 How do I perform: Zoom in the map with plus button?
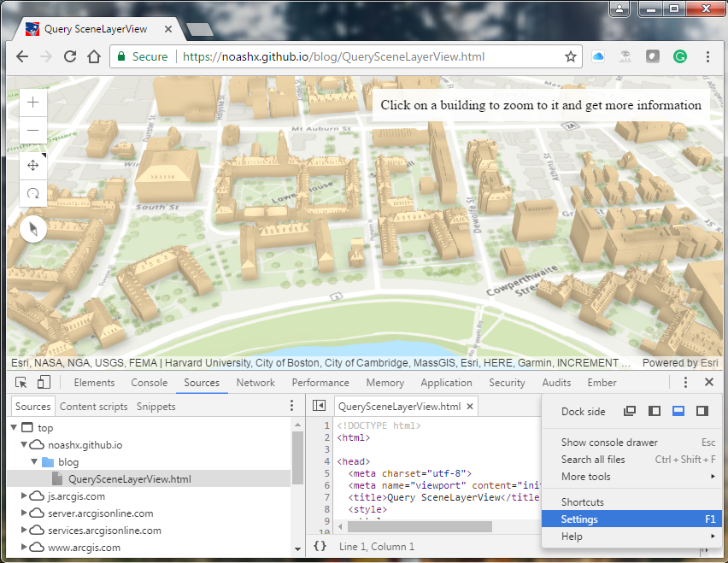pyautogui.click(x=33, y=103)
